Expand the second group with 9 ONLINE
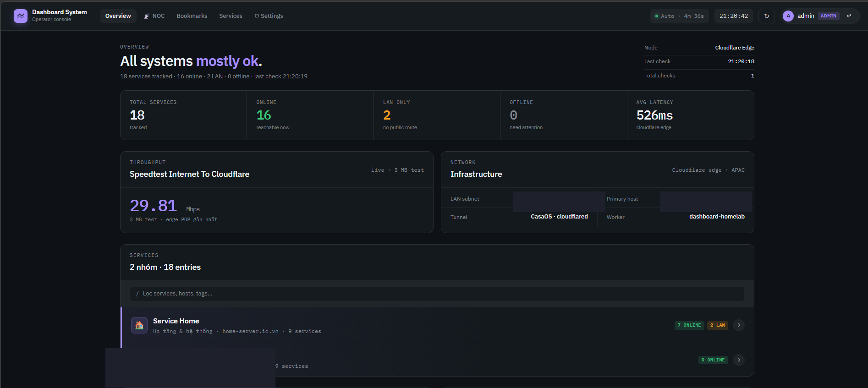 point(738,360)
